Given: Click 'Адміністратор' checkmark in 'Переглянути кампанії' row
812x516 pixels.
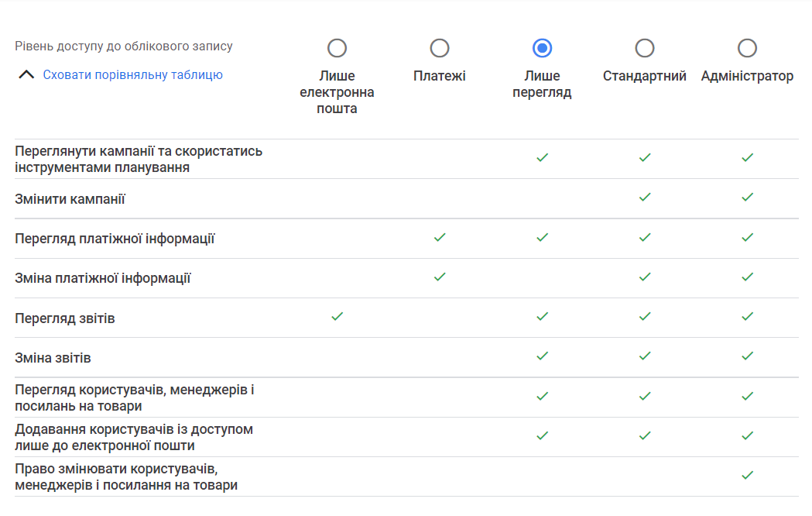Looking at the screenshot, I should (x=747, y=157).
